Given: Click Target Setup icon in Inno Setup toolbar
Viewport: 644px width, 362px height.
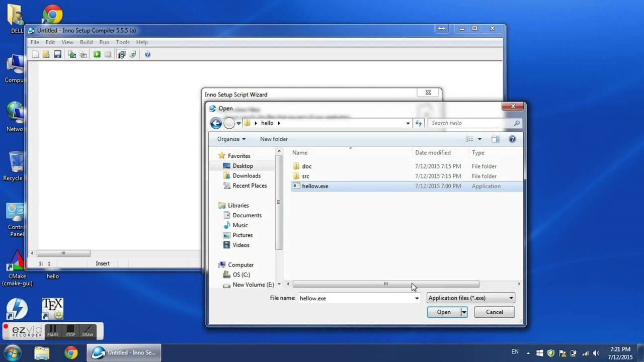Looking at the screenshot, I should tap(121, 54).
